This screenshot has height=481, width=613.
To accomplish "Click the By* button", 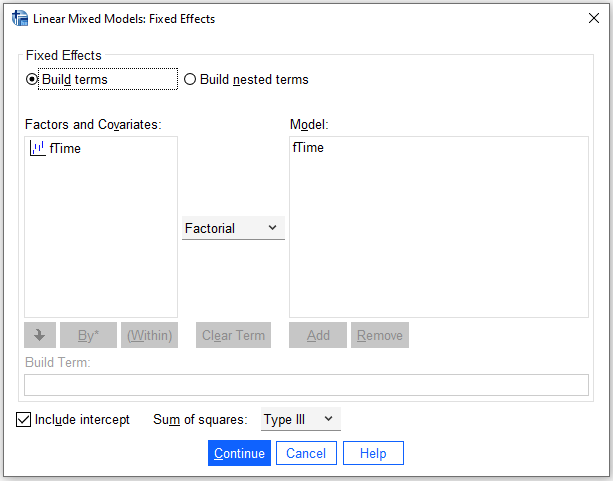I will click(x=88, y=335).
